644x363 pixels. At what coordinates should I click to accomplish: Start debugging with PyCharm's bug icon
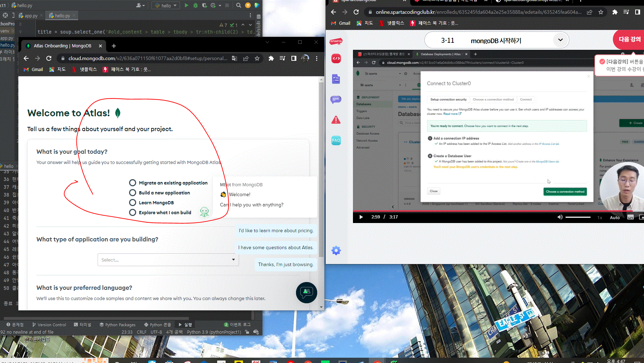click(x=196, y=5)
